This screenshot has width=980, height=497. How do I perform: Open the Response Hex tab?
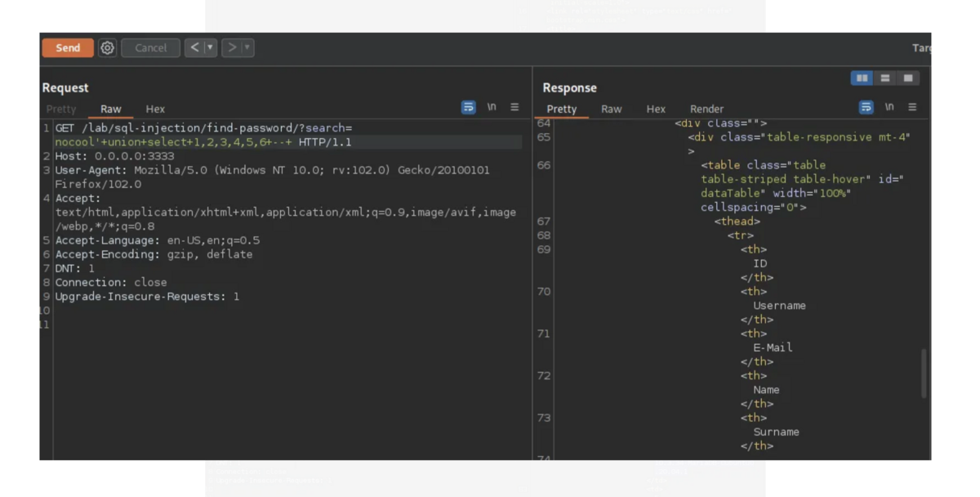(656, 109)
